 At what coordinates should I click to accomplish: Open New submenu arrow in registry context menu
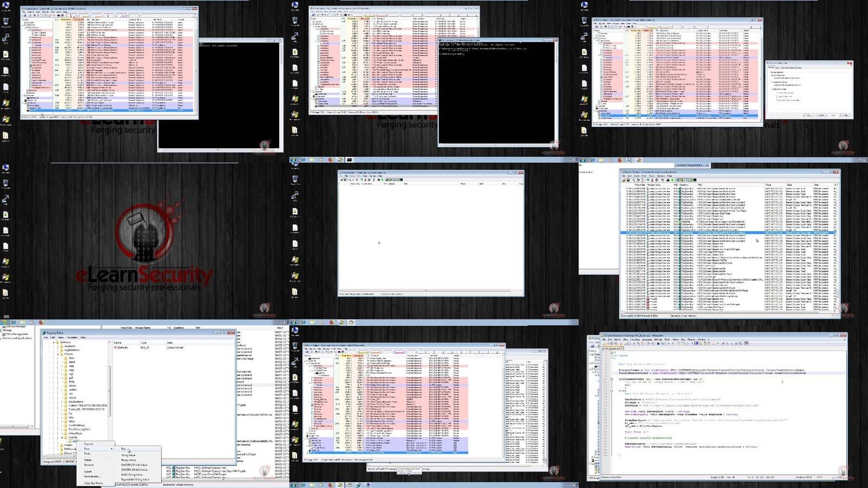[112, 449]
